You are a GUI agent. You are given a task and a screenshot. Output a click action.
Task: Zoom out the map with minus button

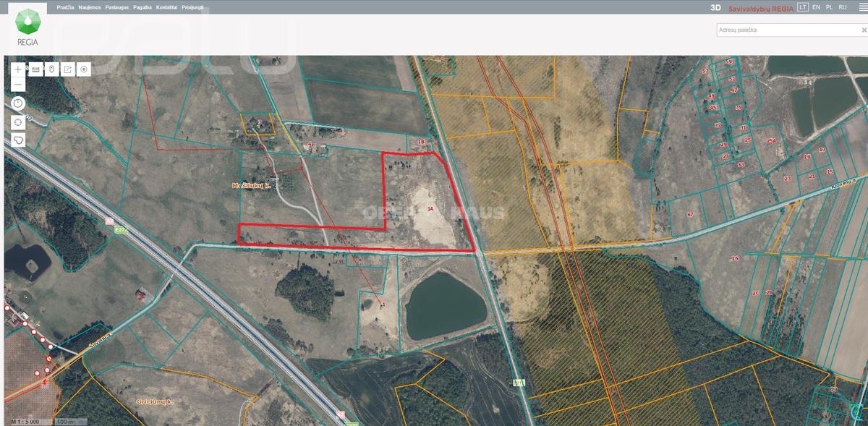coord(18,85)
